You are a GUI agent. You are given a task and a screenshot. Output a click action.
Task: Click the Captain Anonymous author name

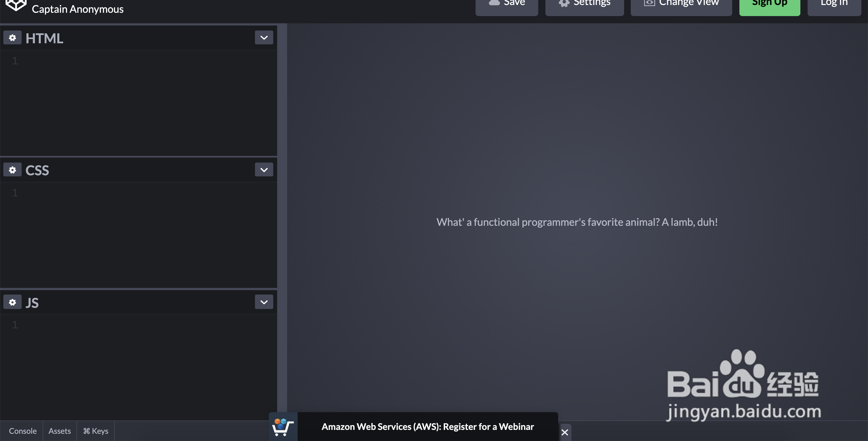coord(78,9)
